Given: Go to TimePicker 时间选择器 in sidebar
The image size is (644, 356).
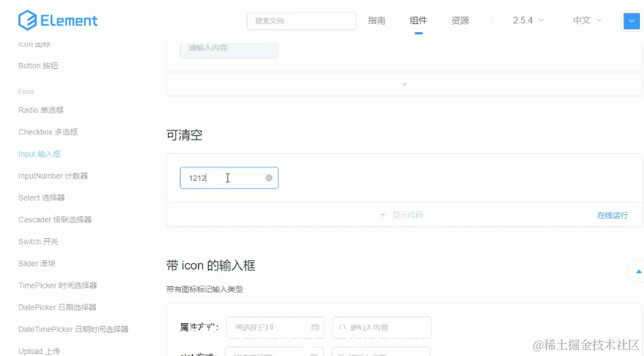Looking at the screenshot, I should click(x=58, y=285).
